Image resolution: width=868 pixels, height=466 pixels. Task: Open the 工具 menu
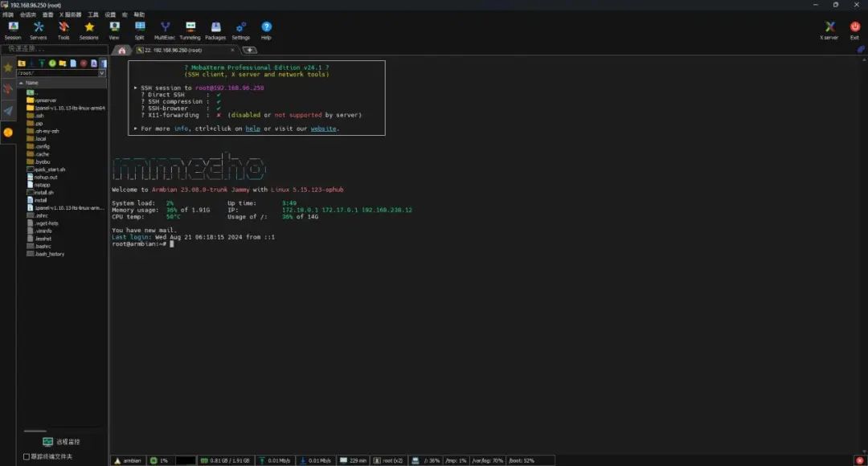pos(93,14)
